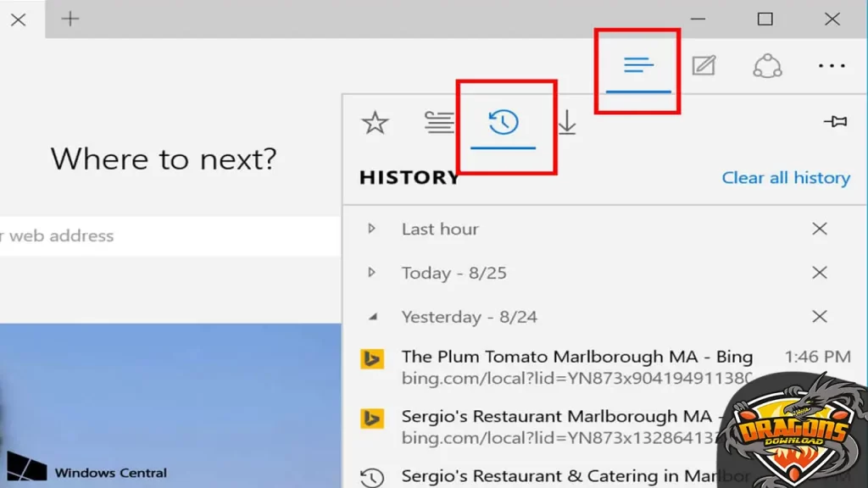Click the clock icon next to Sergio's Catering entry
This screenshot has width=868, height=488.
pos(371,476)
